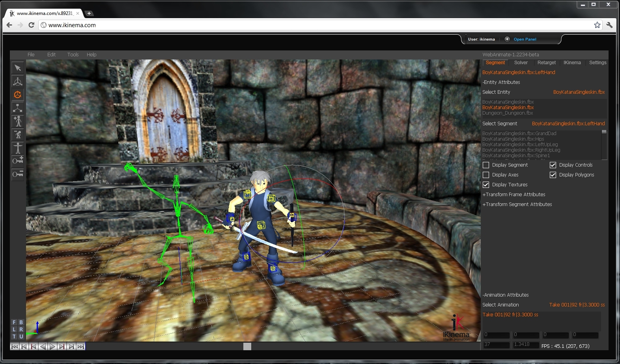Switch to front view with F button

coord(14,322)
